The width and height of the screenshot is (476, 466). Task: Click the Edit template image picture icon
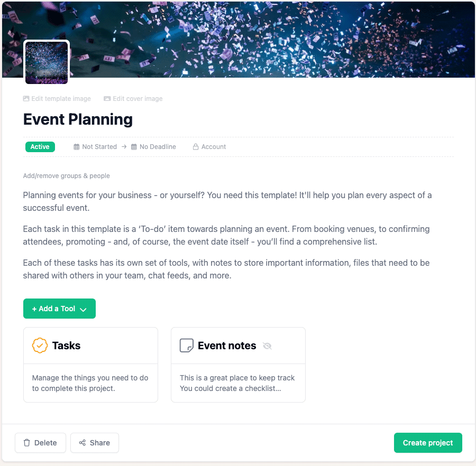coord(25,98)
